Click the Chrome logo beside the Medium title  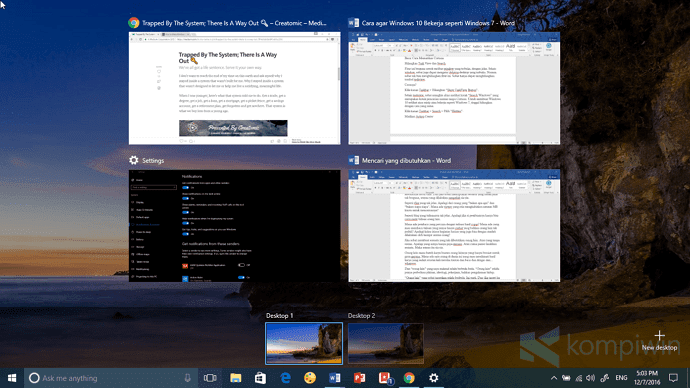pos(134,23)
